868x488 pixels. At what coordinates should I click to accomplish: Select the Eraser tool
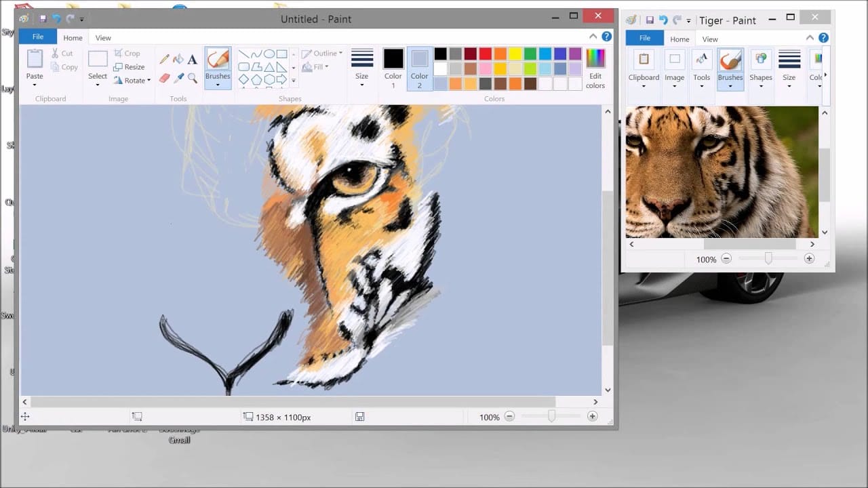click(165, 77)
